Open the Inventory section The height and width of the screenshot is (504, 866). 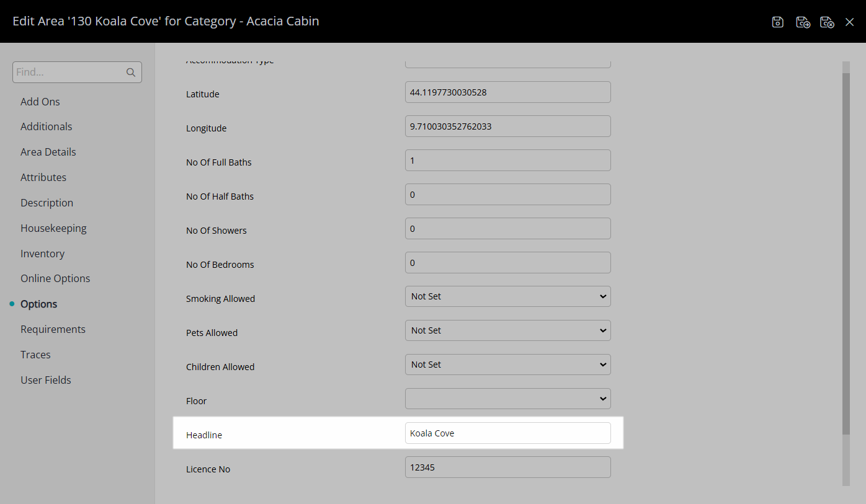43,254
